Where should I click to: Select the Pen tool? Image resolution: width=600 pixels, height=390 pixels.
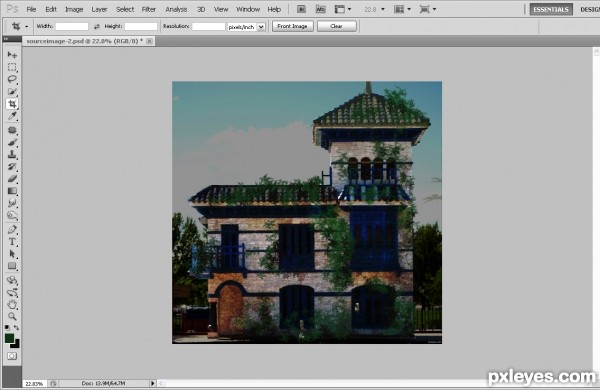(12, 230)
